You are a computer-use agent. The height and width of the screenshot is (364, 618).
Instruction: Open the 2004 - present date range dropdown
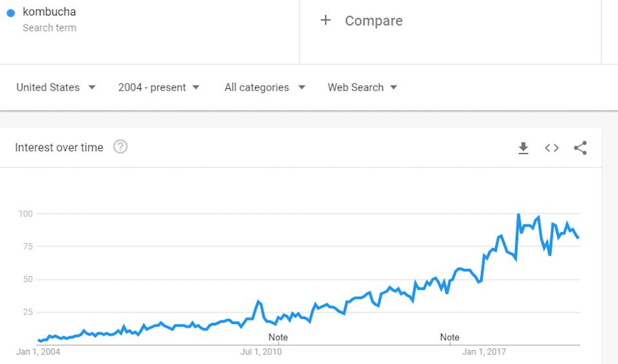point(159,87)
